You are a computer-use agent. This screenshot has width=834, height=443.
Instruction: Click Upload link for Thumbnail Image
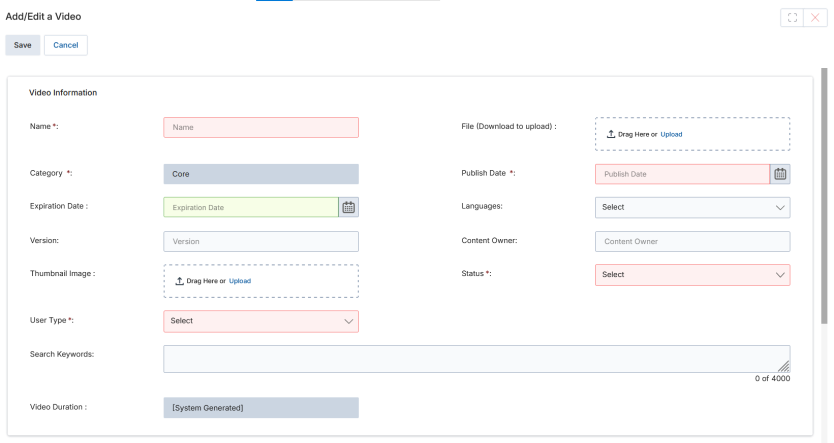point(240,281)
